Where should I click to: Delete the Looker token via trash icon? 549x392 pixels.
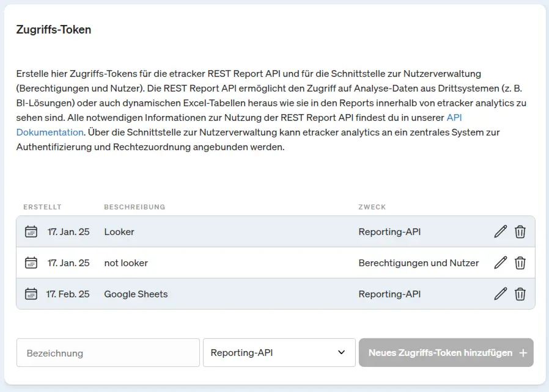click(x=520, y=231)
